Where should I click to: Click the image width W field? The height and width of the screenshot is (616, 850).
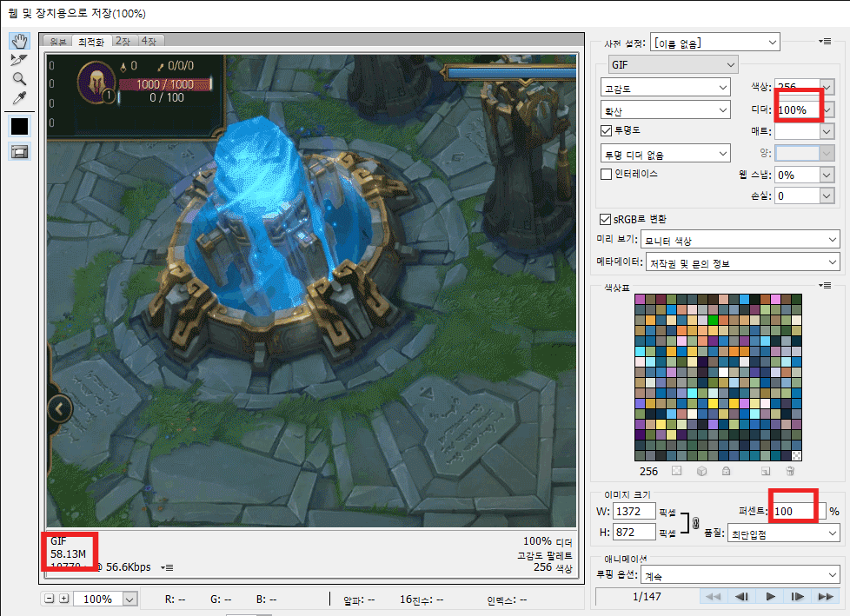point(634,511)
